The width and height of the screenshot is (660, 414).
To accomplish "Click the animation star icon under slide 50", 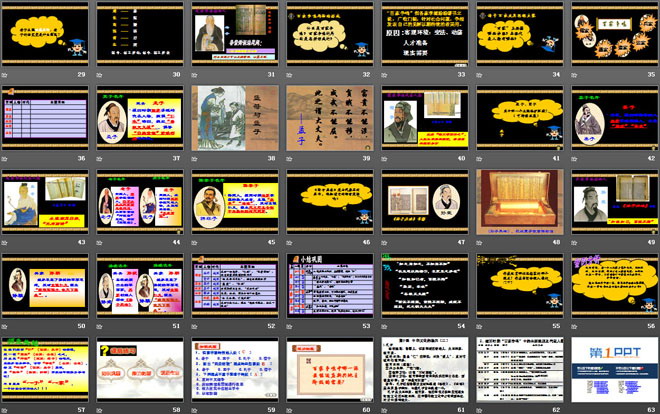I will tap(5, 326).
